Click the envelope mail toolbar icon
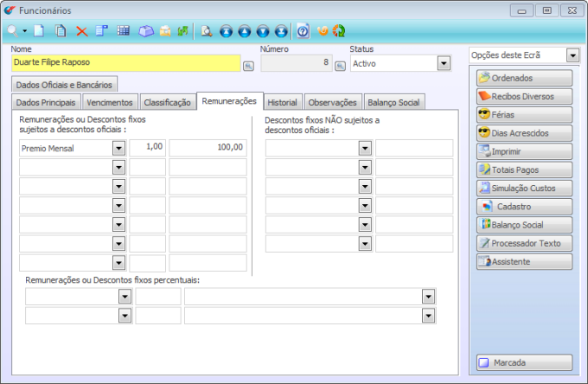 coord(165,31)
